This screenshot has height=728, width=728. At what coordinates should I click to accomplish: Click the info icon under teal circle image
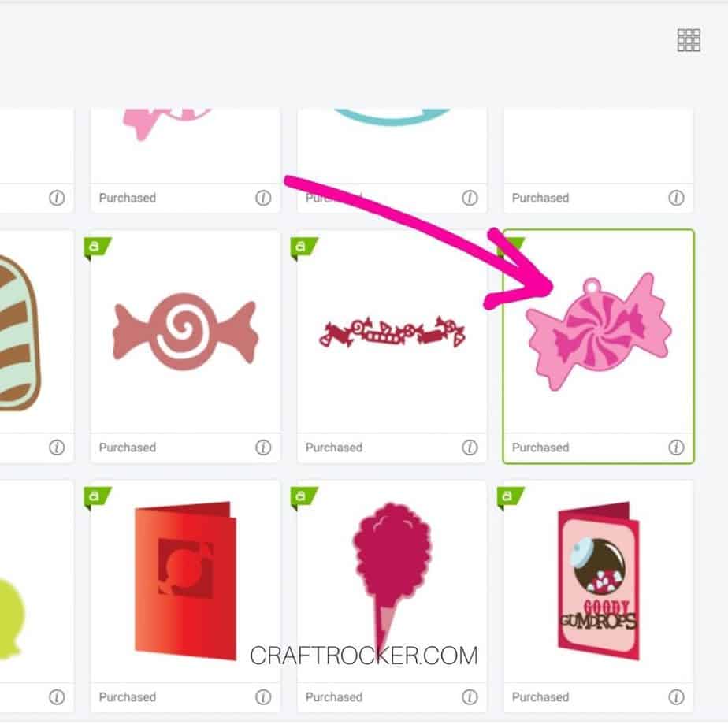(x=470, y=197)
